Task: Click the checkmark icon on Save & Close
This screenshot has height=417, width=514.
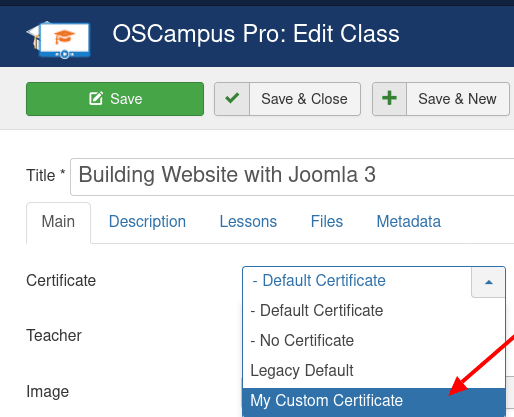Action: click(232, 99)
